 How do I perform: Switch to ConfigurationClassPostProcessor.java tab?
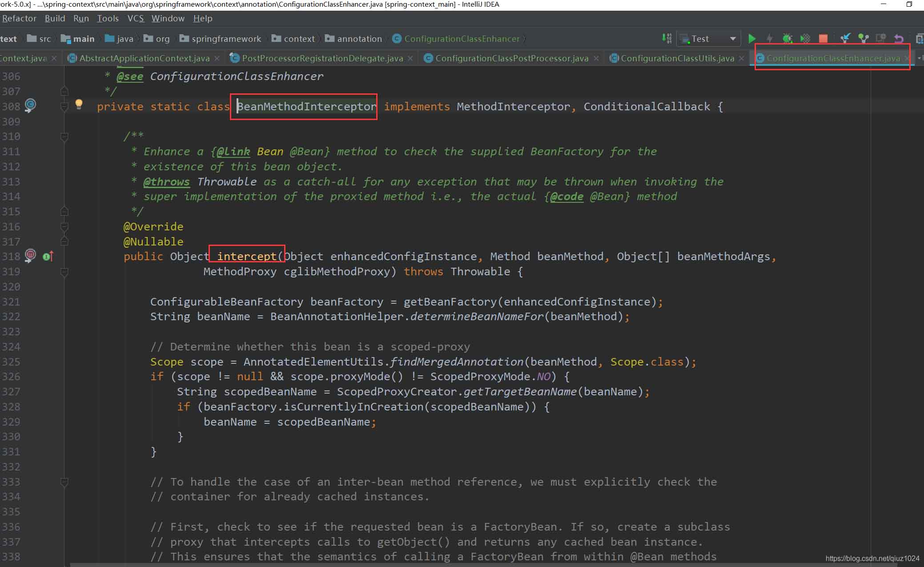(511, 58)
